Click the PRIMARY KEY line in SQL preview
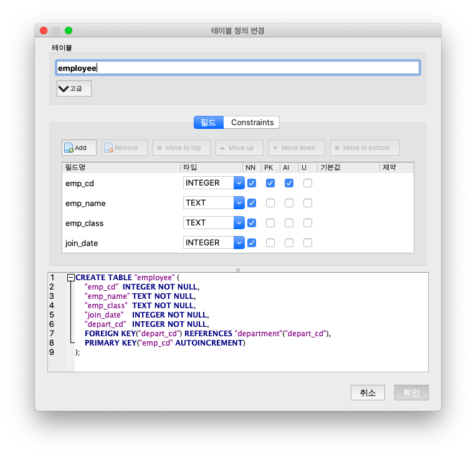The height and width of the screenshot is (457, 476). [165, 343]
